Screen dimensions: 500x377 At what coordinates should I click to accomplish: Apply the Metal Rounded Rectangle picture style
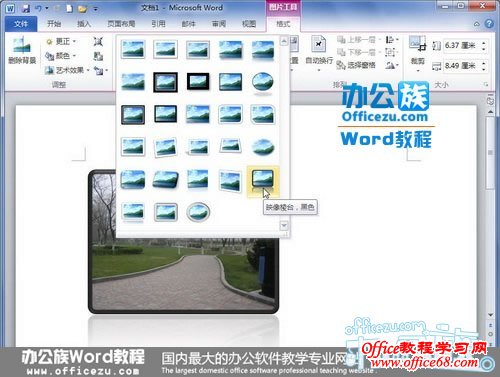click(x=165, y=212)
